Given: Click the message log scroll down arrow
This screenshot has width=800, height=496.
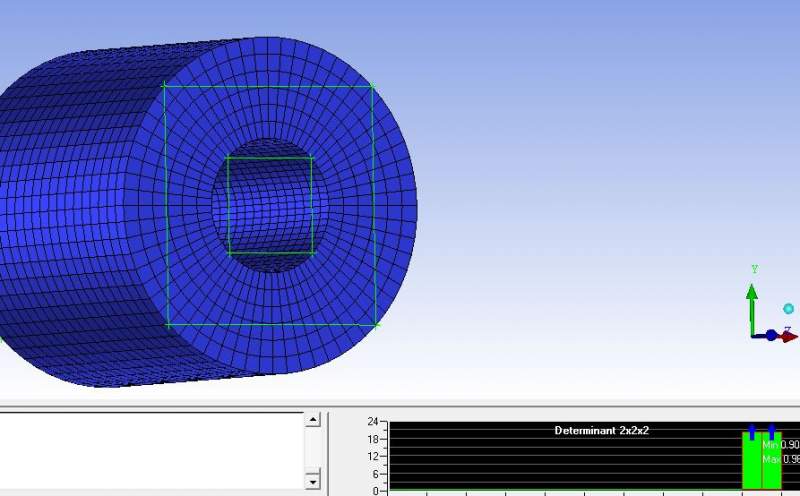Looking at the screenshot, I should click(x=312, y=481).
